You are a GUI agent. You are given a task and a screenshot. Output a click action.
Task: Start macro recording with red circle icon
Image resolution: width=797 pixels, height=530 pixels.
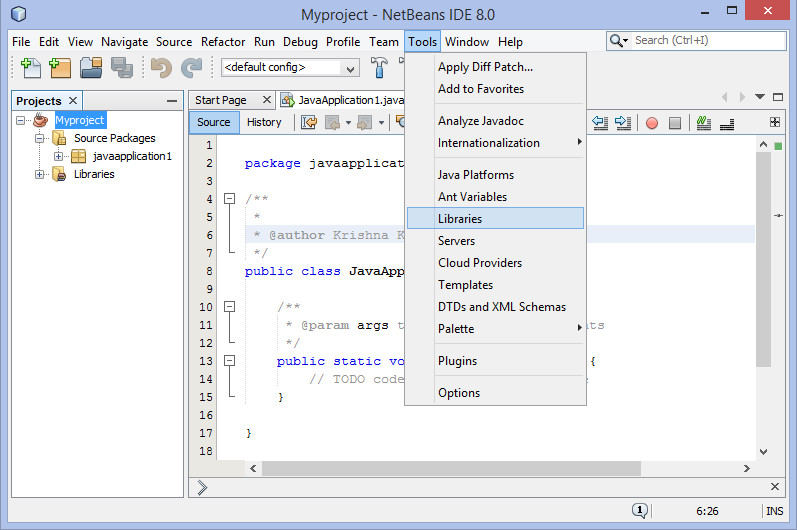pyautogui.click(x=651, y=123)
